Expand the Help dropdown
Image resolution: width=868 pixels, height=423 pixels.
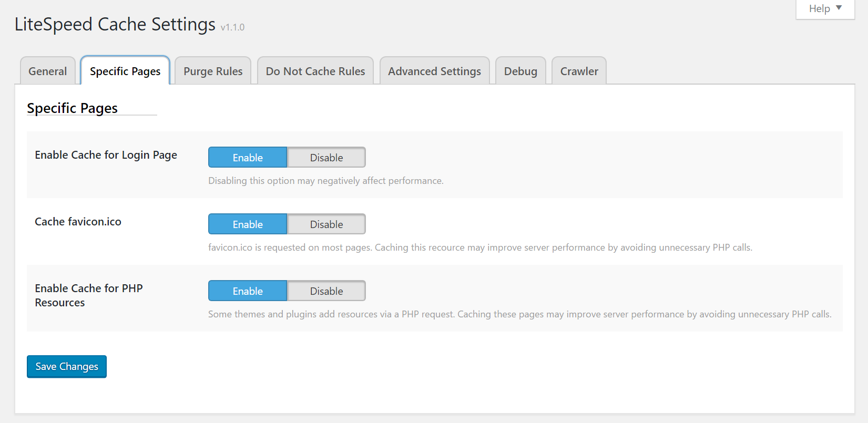[825, 9]
